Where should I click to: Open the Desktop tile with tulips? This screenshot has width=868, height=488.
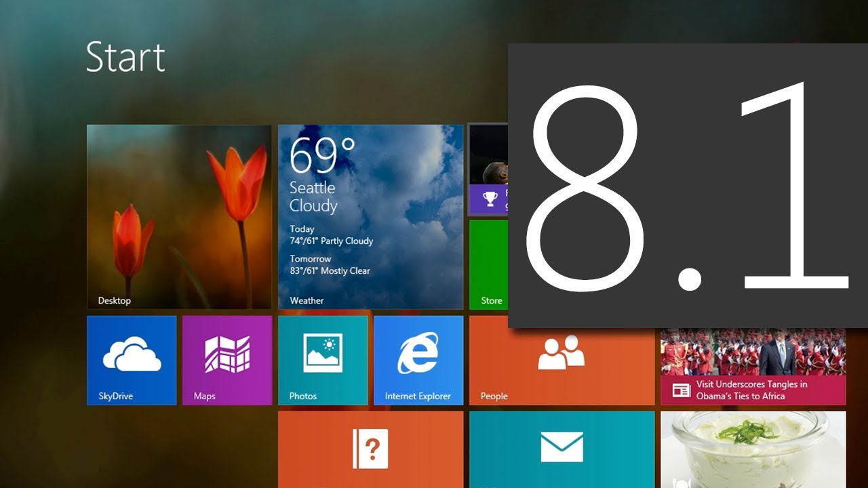tap(179, 217)
